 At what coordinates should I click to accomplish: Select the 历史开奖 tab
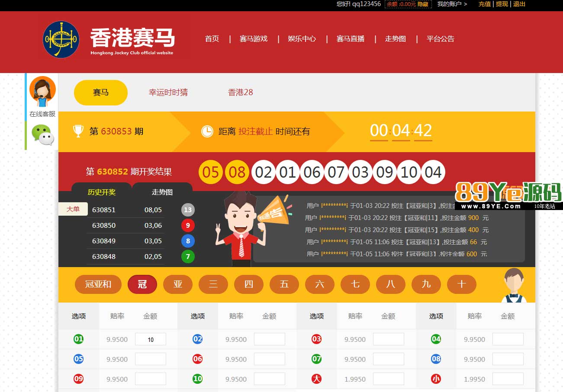coord(102,192)
